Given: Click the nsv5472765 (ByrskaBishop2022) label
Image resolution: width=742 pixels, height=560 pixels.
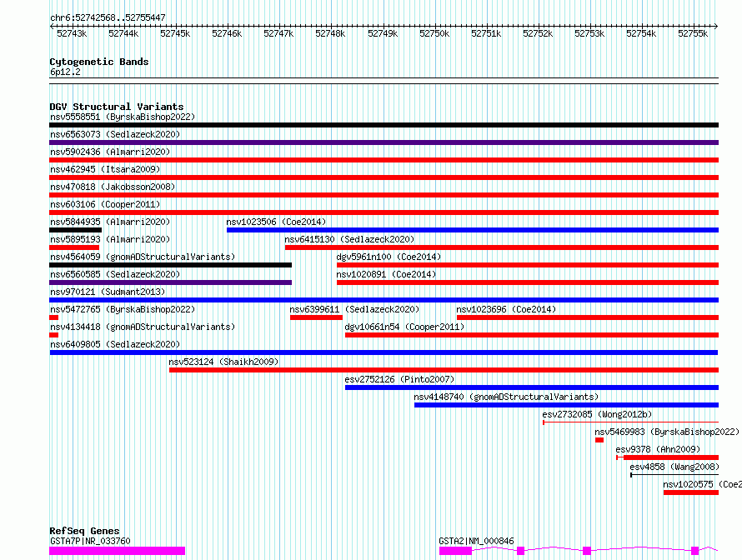Looking at the screenshot, I should click(x=123, y=309).
